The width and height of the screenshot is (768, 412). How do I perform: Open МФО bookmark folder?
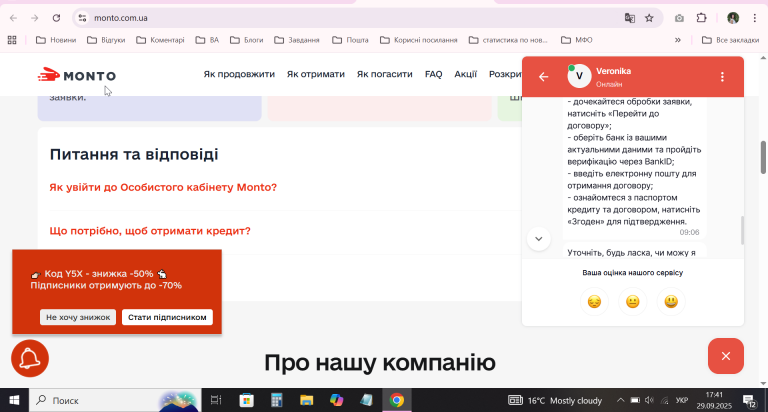point(577,40)
